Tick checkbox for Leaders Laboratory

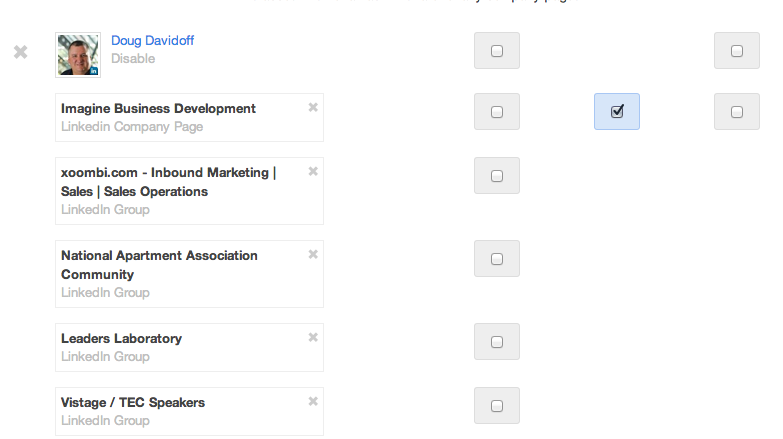497,342
